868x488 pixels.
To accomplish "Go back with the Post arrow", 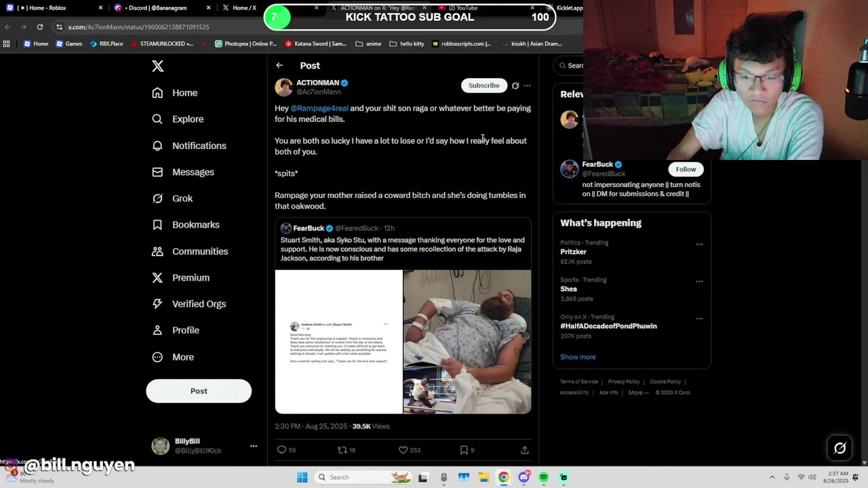I will tap(279, 65).
